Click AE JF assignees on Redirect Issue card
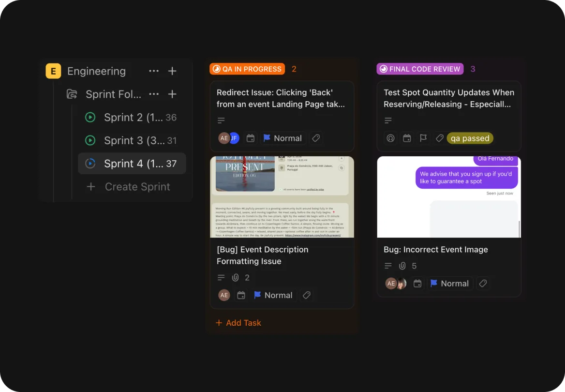 (229, 138)
